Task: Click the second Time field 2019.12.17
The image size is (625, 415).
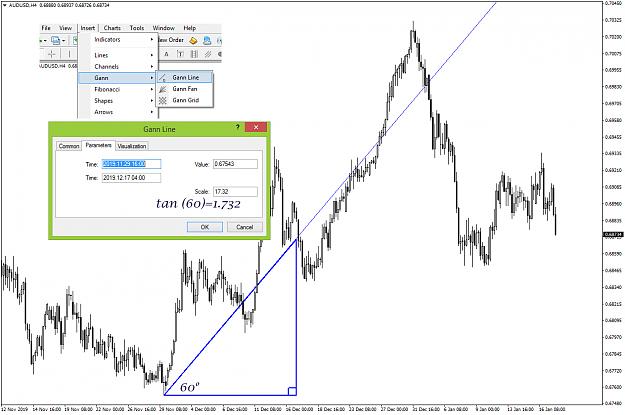Action: [x=131, y=178]
